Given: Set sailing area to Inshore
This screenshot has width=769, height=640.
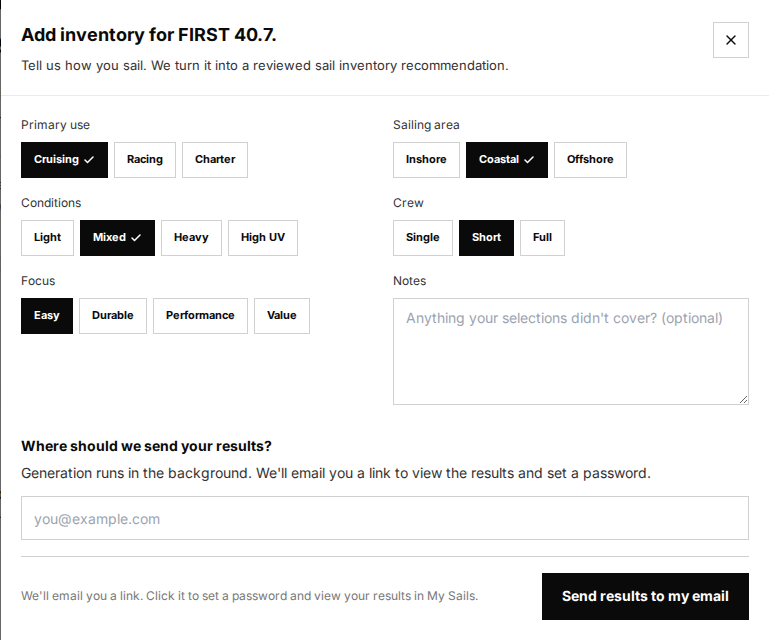Looking at the screenshot, I should click(x=426, y=160).
